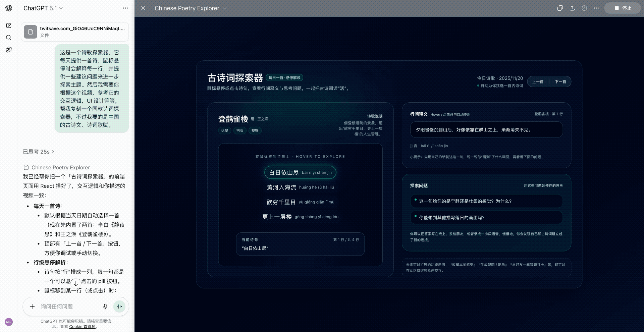Viewport: 644px width, 332px height.
Task: Click the 下一首 next poem button
Action: (560, 81)
